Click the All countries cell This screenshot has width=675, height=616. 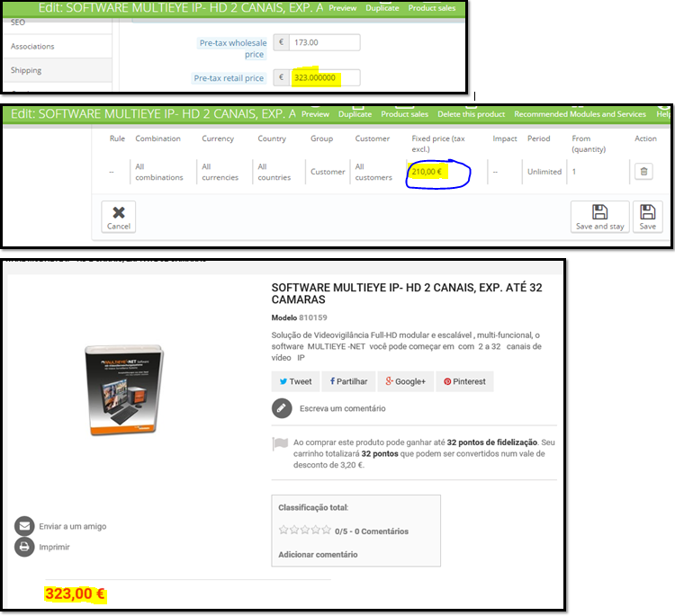coord(274,172)
